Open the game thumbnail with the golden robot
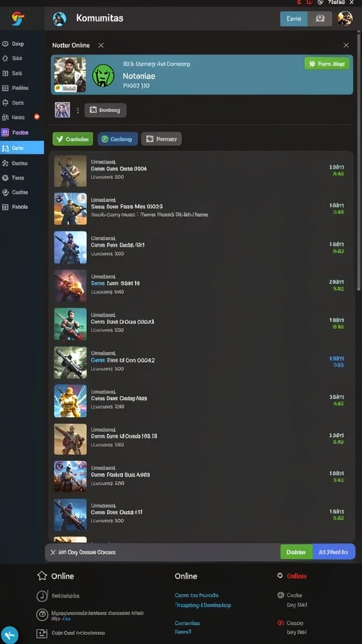The image size is (362, 644). [x=70, y=401]
